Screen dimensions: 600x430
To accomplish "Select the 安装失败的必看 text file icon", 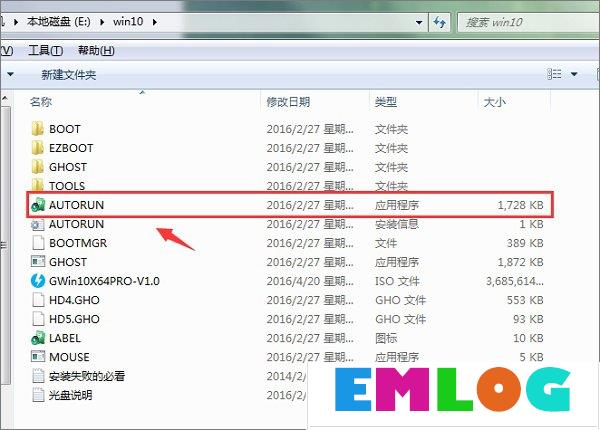I will tap(38, 376).
